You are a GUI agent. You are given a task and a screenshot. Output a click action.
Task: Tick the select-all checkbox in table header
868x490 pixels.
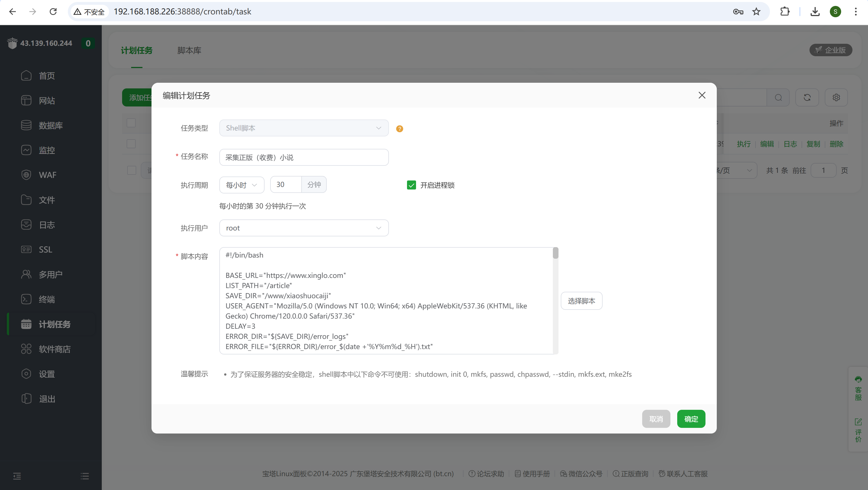click(131, 123)
